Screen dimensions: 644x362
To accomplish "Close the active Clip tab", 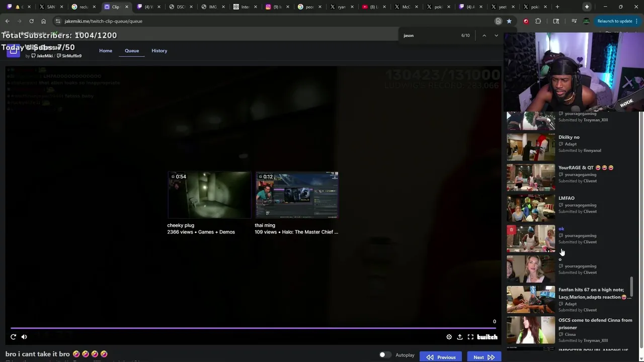I will pyautogui.click(x=127, y=7).
